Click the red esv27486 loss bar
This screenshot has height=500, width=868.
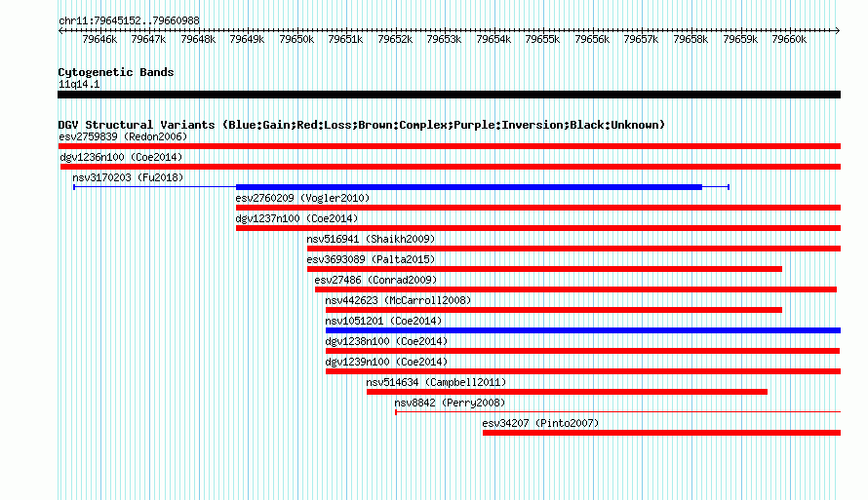pos(575,289)
